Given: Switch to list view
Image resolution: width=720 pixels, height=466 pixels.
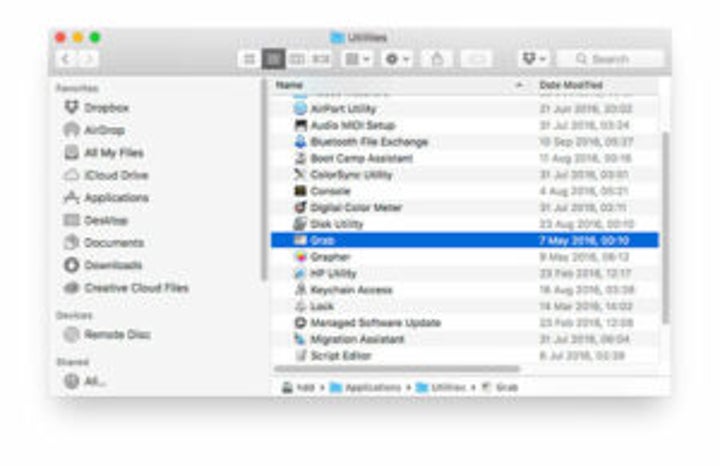Looking at the screenshot, I should tap(273, 59).
